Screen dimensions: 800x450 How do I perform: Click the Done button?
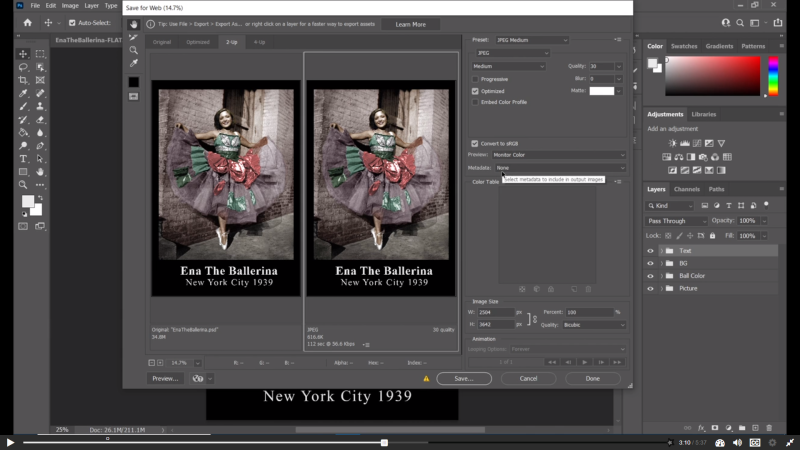[x=592, y=379]
